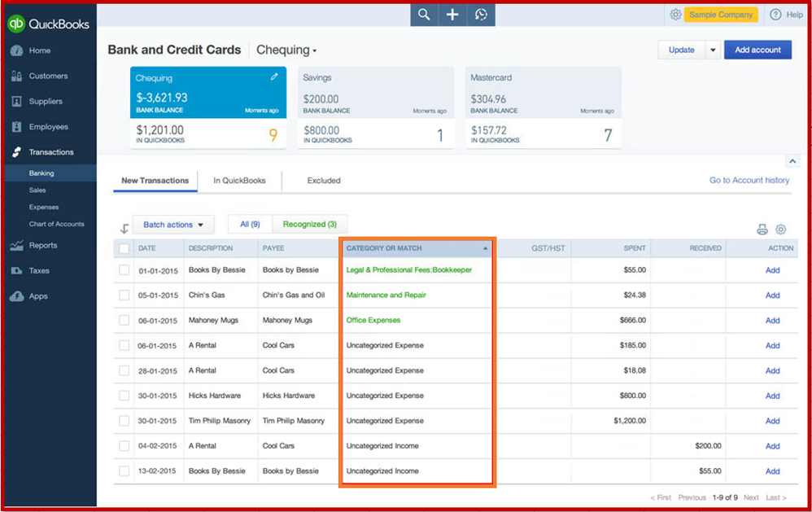The image size is (812, 512).
Task: Open the Go to Account history link
Action: pos(749,180)
